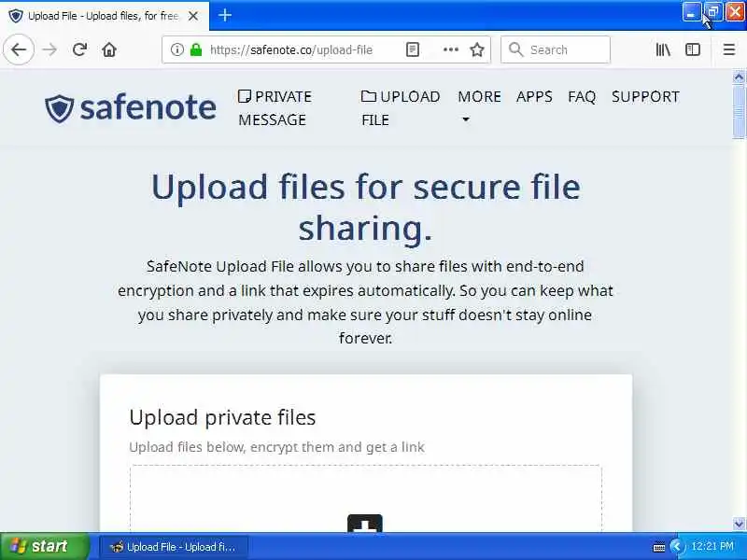Viewport: 747px width, 560px height.
Task: Select the Upload File browser tab
Action: point(105,16)
